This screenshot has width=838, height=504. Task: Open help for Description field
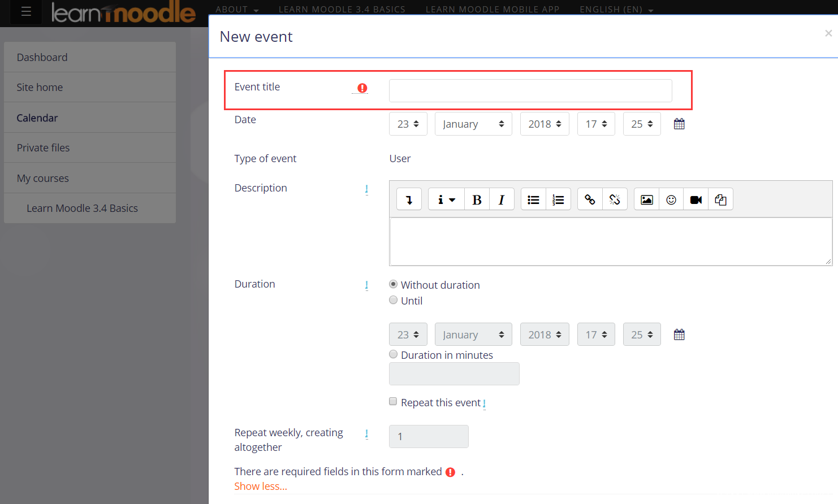pyautogui.click(x=366, y=189)
